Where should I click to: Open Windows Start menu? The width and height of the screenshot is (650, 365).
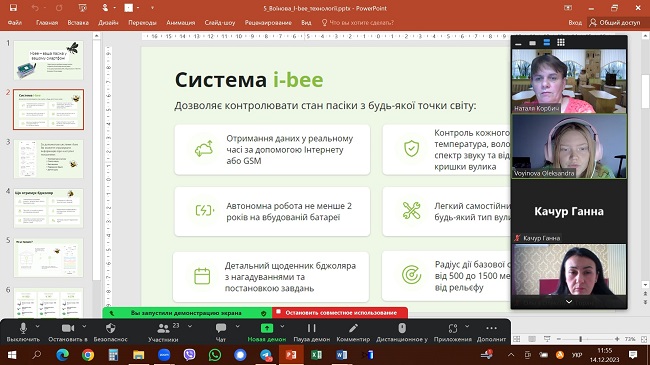tap(12, 355)
